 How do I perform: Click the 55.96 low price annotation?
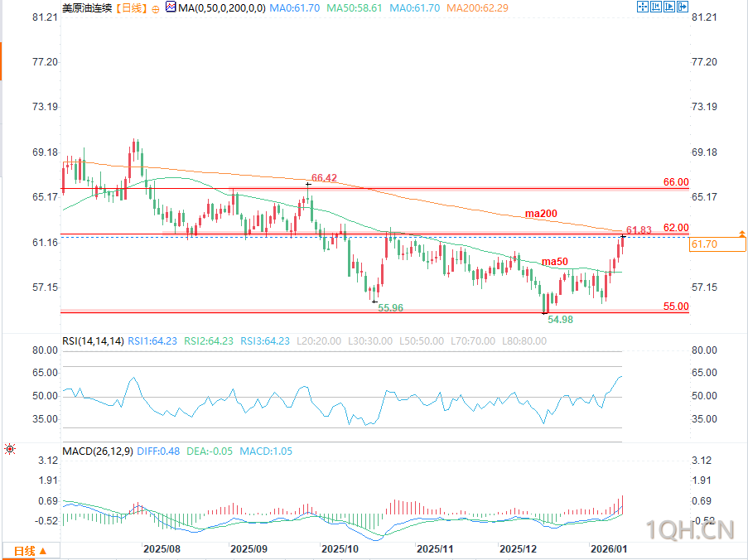click(391, 307)
